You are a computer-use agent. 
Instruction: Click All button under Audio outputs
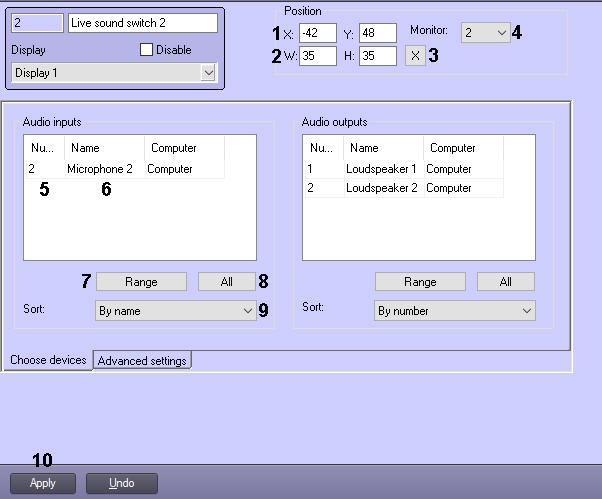click(506, 282)
